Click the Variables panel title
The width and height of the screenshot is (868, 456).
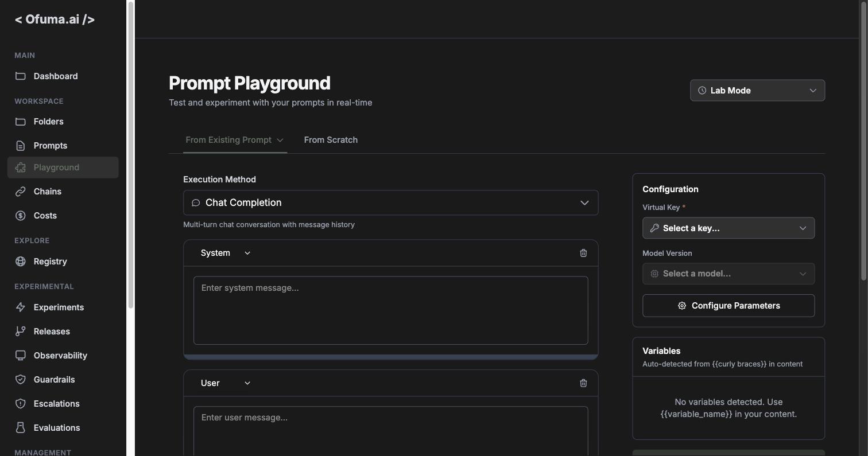click(x=661, y=351)
